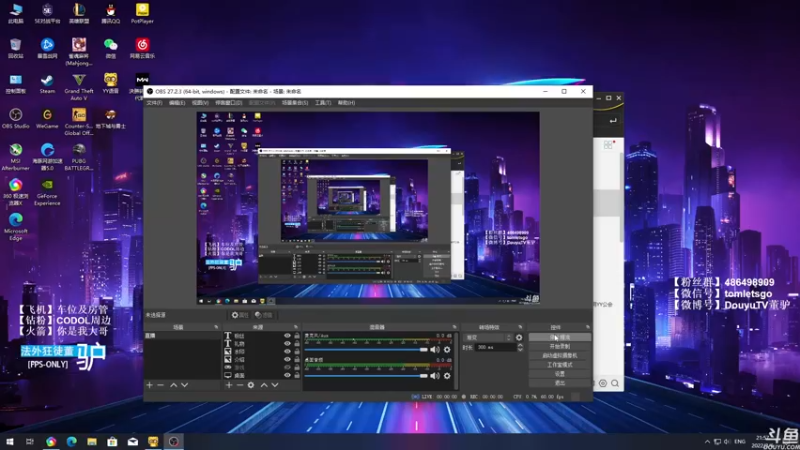Open 桌面音频 audio settings gear
The height and width of the screenshot is (450, 800).
pyautogui.click(x=447, y=376)
